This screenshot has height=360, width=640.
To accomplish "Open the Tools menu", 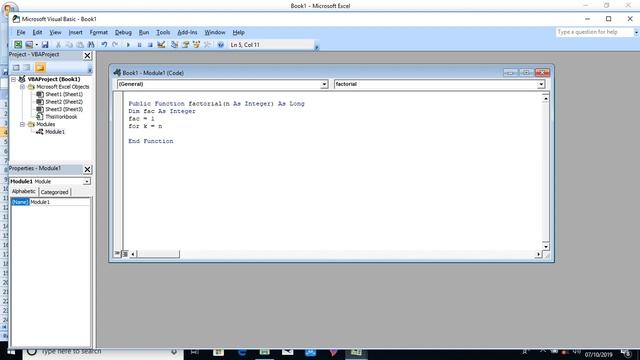I will (x=163, y=32).
